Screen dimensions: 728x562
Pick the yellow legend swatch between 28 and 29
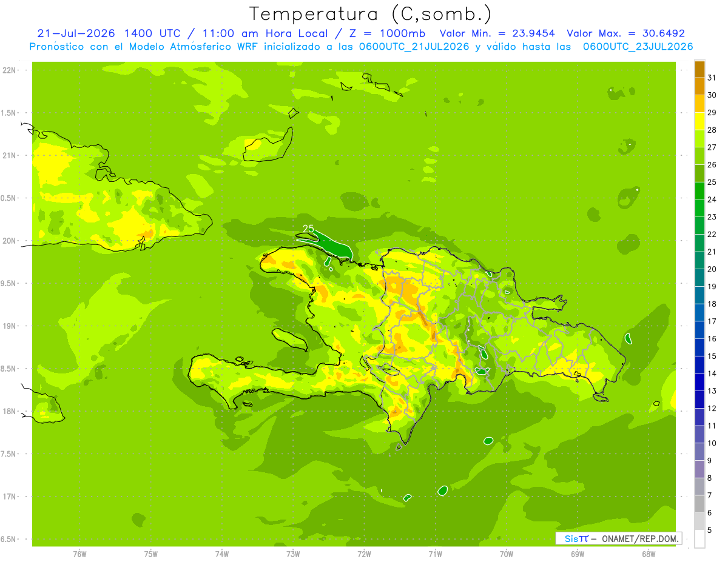[699, 121]
